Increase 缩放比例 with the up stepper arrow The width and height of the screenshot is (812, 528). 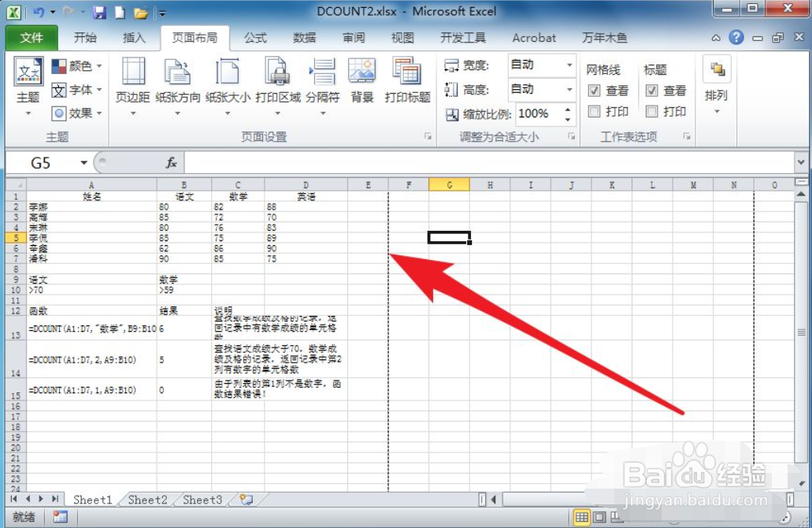tap(568, 110)
